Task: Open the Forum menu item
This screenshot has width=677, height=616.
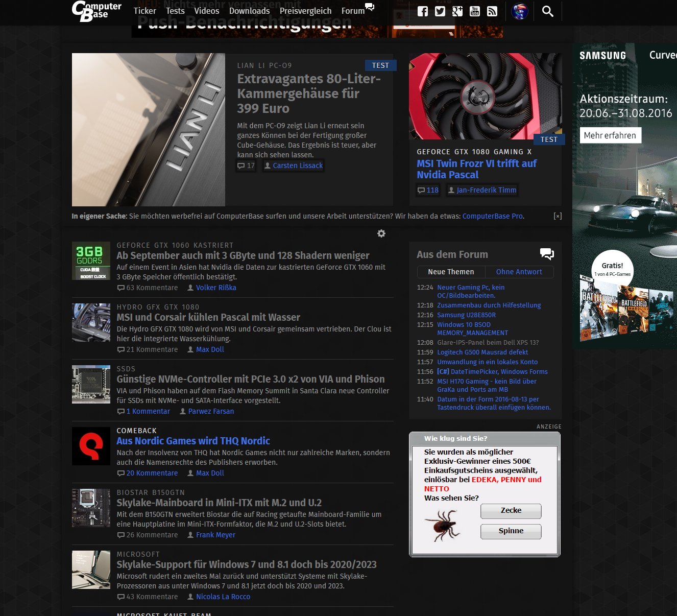Action: (353, 11)
